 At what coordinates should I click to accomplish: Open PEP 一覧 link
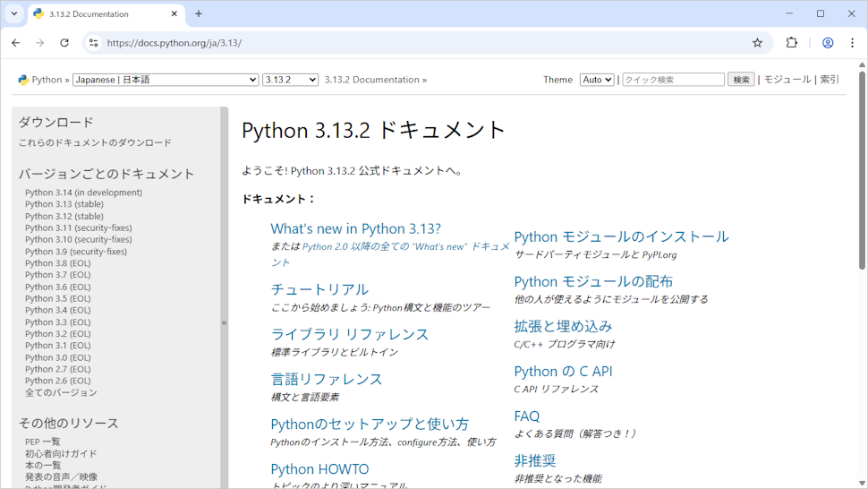coord(43,442)
